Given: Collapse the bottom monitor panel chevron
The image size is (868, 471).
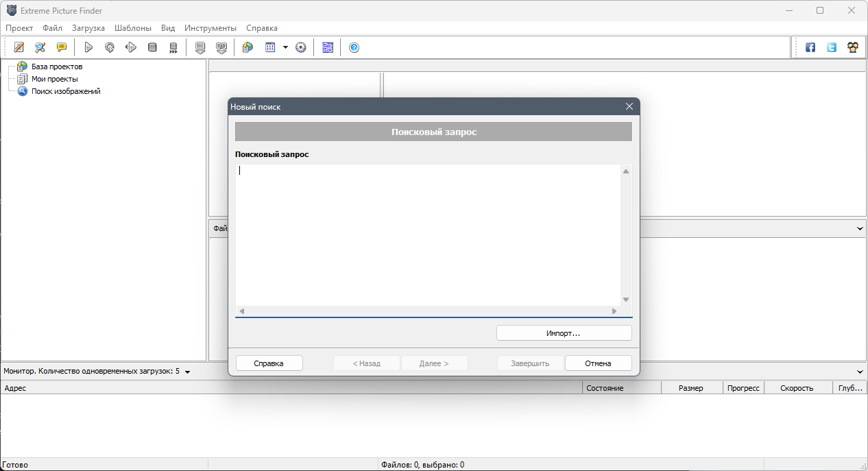Looking at the screenshot, I should pyautogui.click(x=859, y=371).
